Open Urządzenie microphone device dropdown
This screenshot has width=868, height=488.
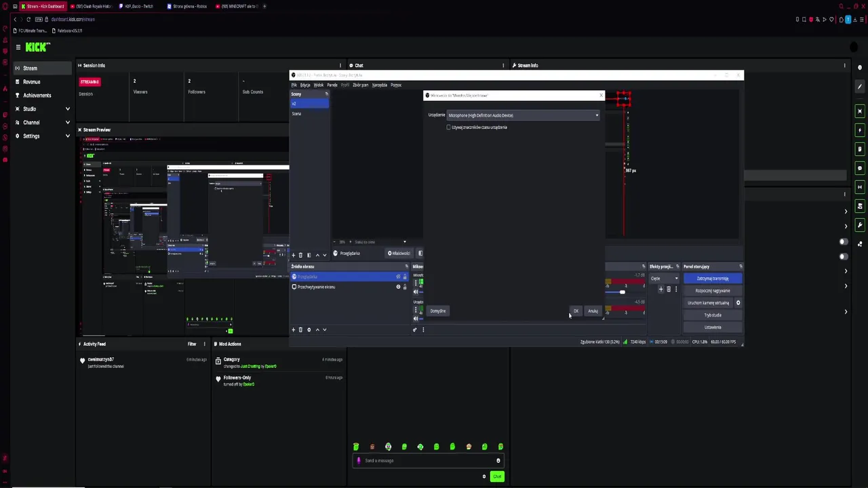click(x=523, y=115)
